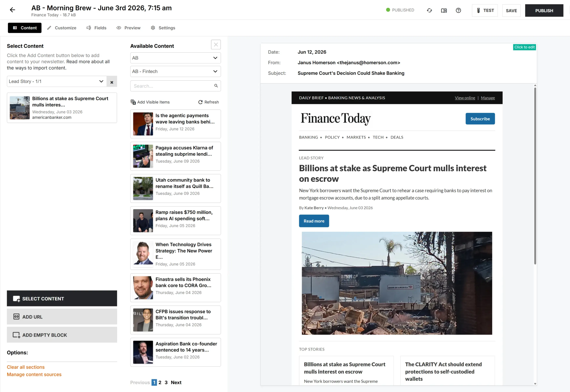Open the Lead Story section dropdown

57,82
